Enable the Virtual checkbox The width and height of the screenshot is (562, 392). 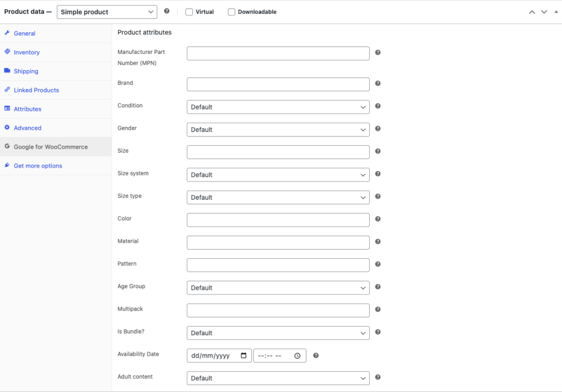[189, 12]
